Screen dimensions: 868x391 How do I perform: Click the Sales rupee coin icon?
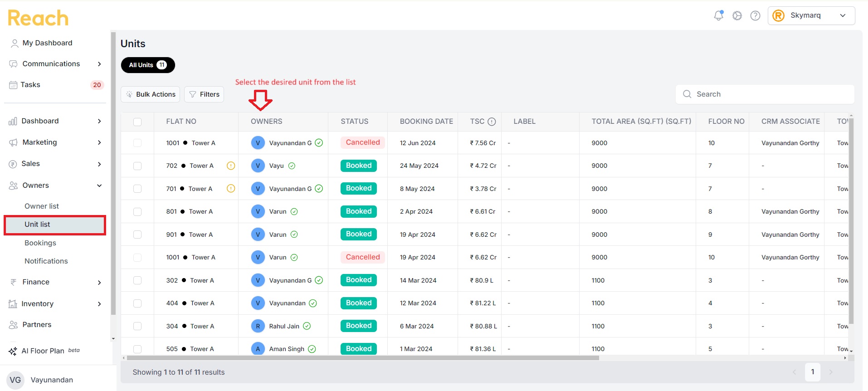[13, 164]
